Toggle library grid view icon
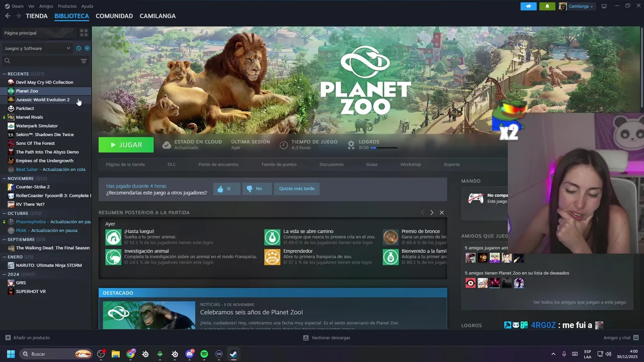 tap(84, 33)
